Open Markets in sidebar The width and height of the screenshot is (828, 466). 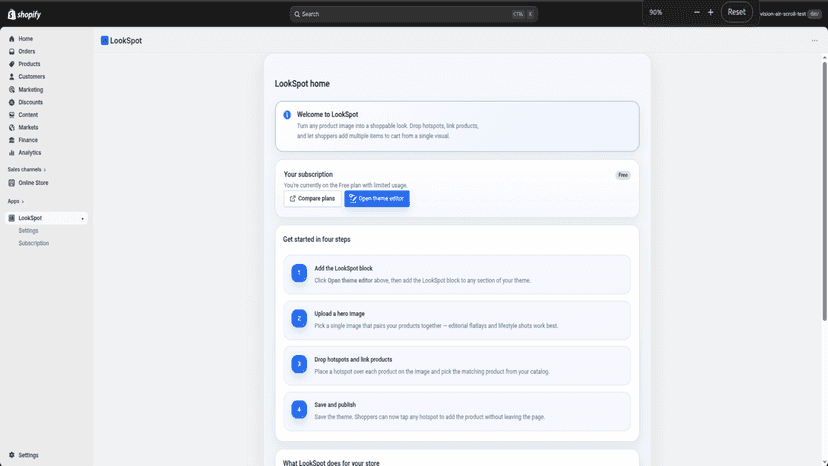point(28,127)
